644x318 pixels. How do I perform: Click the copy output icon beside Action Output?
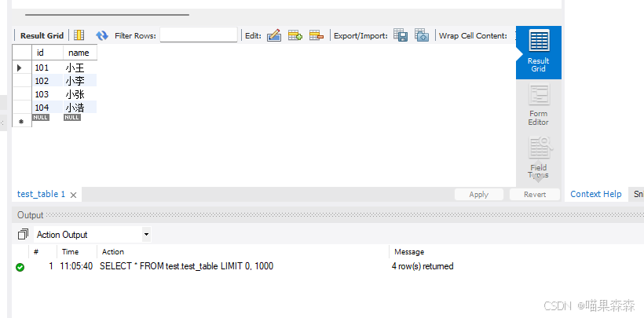23,235
